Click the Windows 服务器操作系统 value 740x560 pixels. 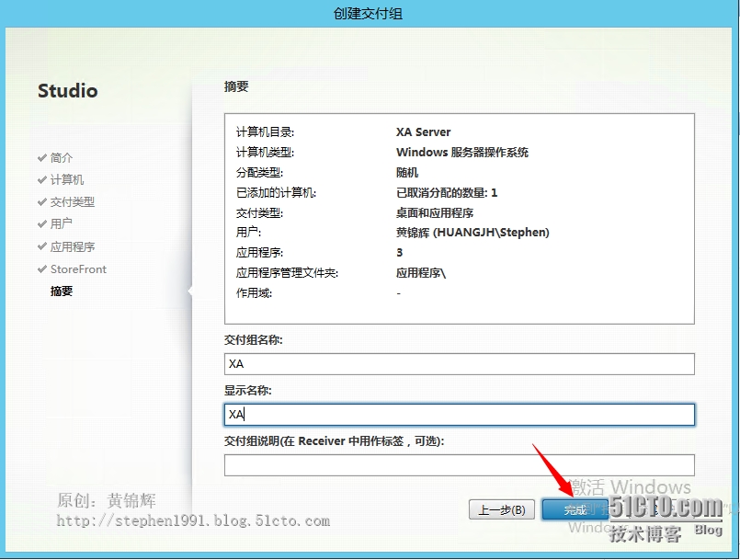tap(462, 153)
